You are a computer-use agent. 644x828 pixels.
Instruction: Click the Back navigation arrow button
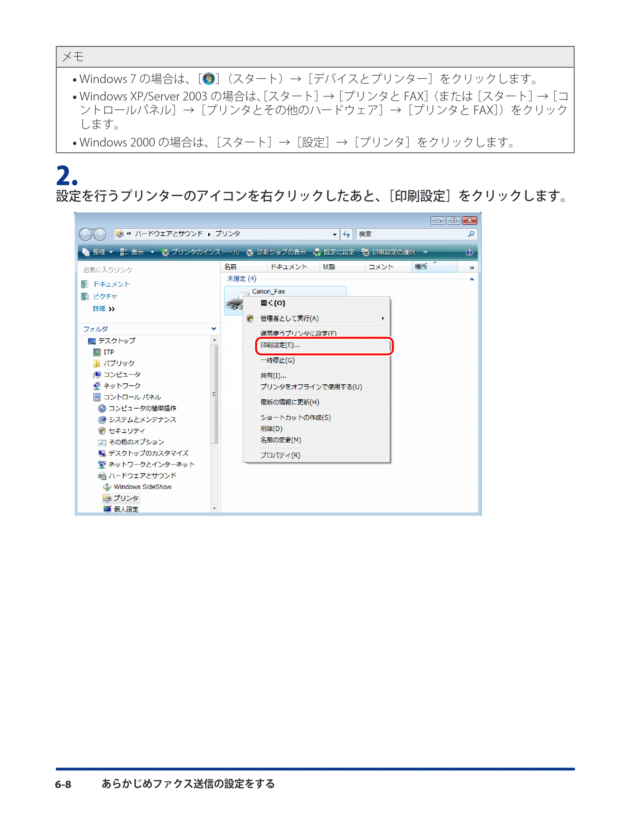(x=85, y=234)
